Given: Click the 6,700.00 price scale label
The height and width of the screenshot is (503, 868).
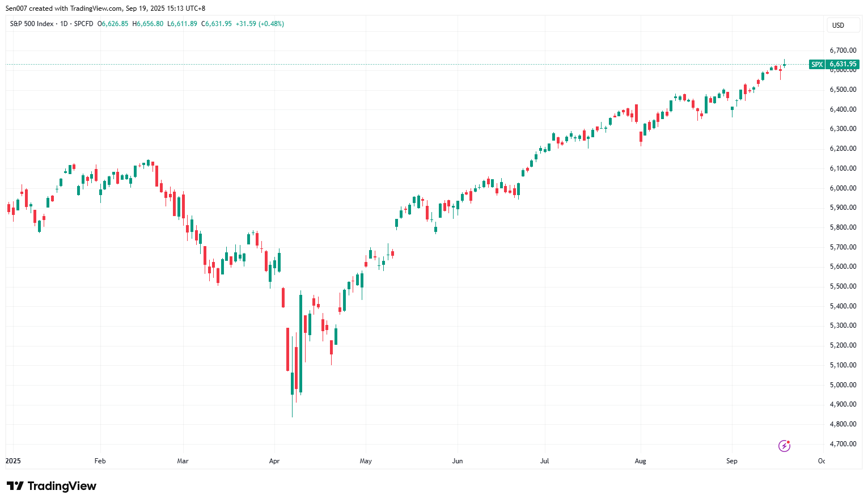Looking at the screenshot, I should coord(843,50).
